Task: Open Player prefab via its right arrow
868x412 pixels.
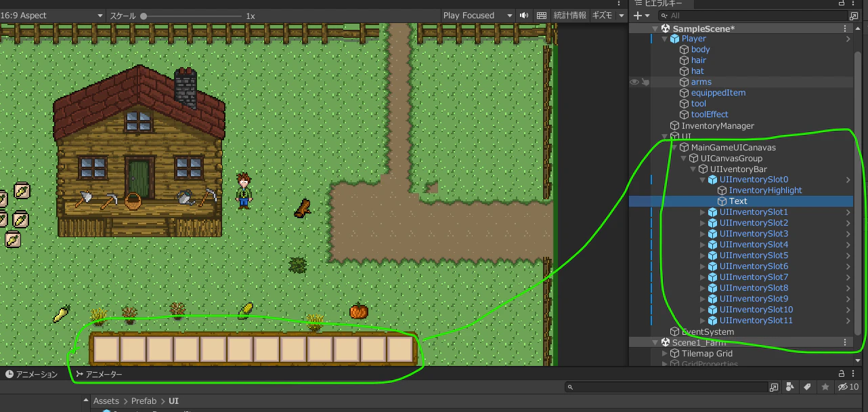Action: [848, 39]
